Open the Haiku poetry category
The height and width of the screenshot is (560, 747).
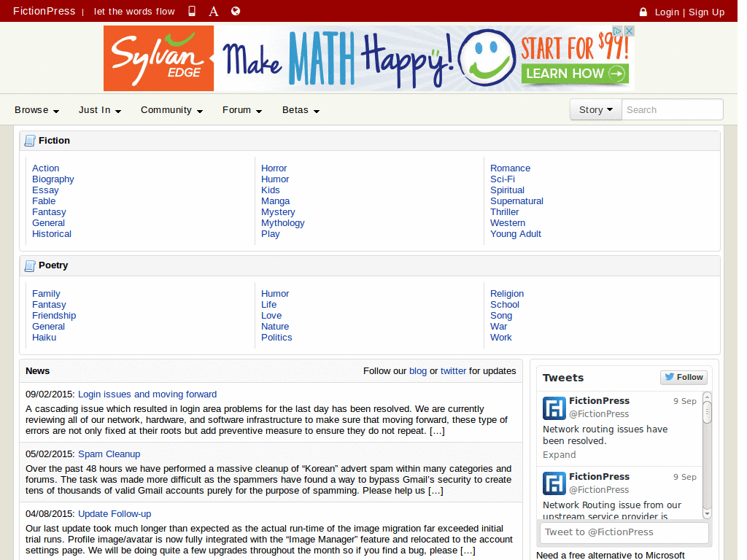(44, 337)
